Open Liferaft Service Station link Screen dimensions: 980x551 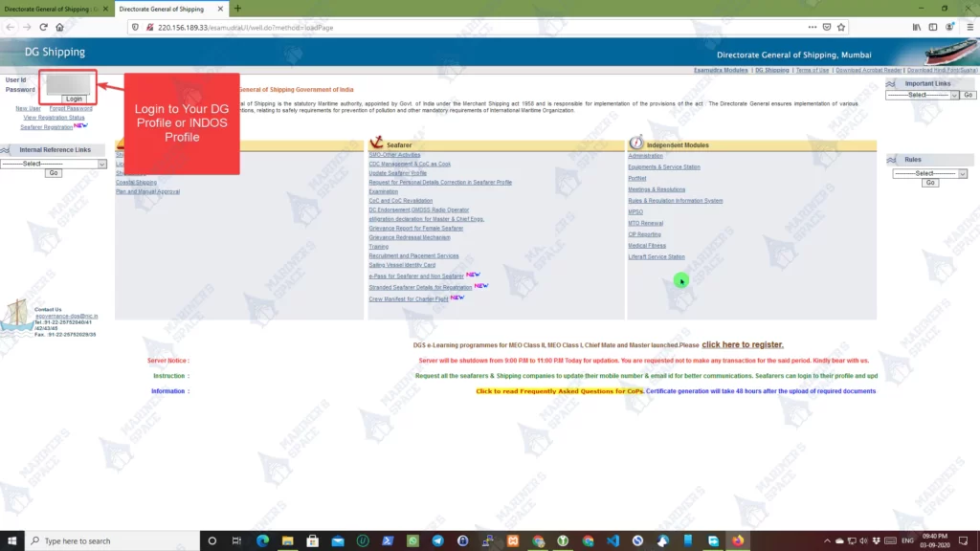click(x=657, y=257)
